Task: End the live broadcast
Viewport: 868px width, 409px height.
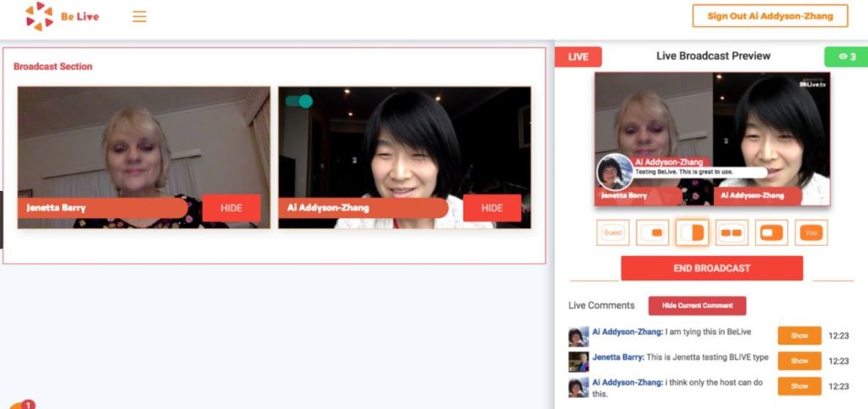Action: pos(711,268)
